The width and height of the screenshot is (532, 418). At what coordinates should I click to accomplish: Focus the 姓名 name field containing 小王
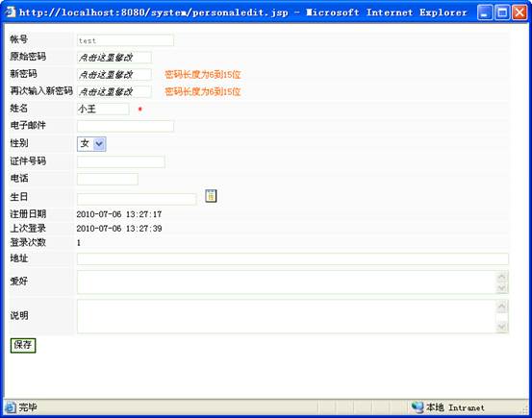pos(103,109)
